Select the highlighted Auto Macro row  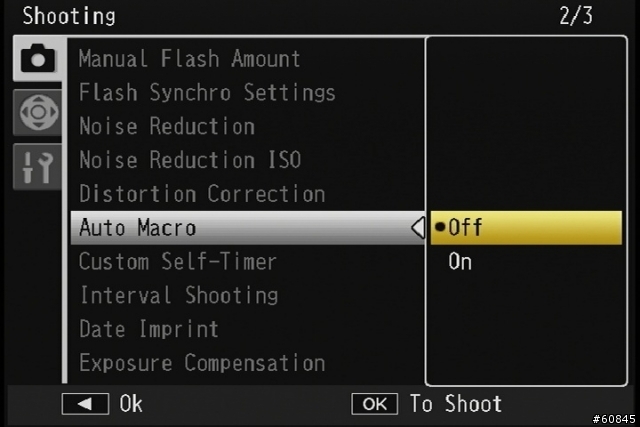tap(247, 228)
